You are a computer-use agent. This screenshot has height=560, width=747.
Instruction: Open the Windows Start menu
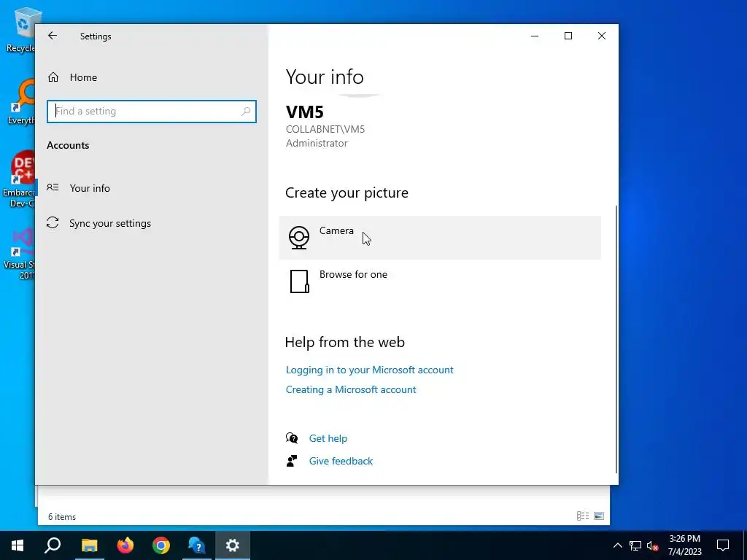(x=18, y=545)
